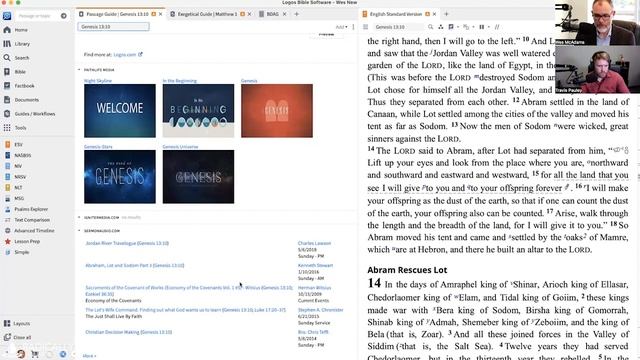Open visual filters dropdown arrow in ESV
Screen dimensions: 640x360
coord(458,27)
